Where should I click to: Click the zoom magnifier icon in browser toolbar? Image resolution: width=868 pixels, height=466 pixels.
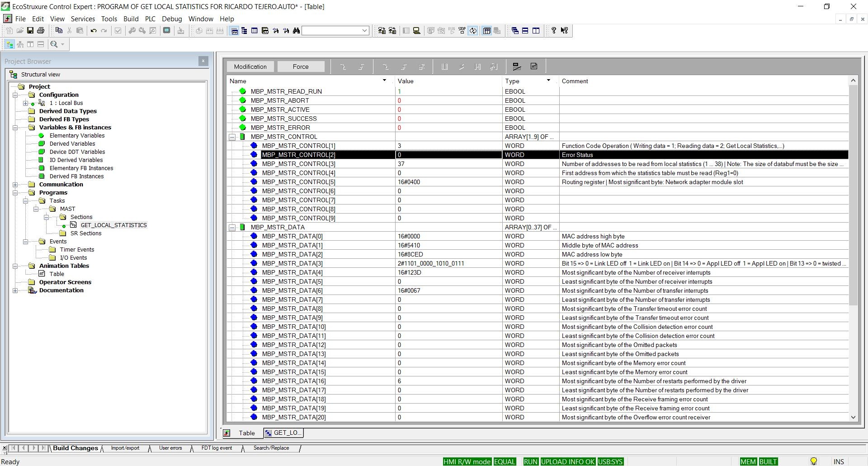pos(54,44)
